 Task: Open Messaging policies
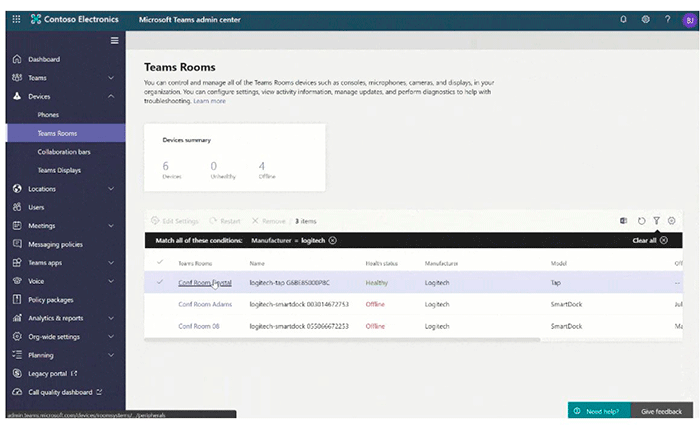(55, 244)
